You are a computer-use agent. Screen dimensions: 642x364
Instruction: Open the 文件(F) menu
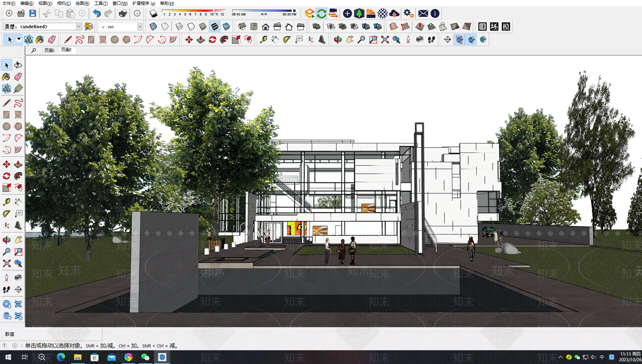tap(8, 3)
